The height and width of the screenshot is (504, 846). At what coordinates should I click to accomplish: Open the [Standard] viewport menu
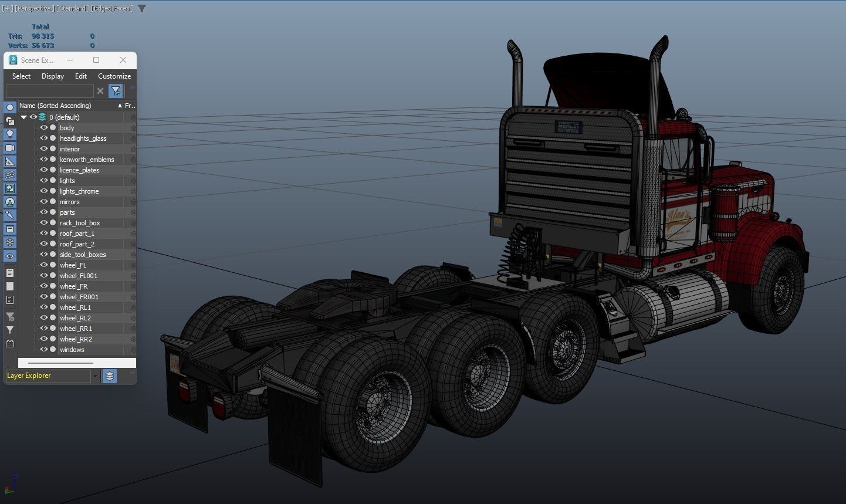point(73,8)
